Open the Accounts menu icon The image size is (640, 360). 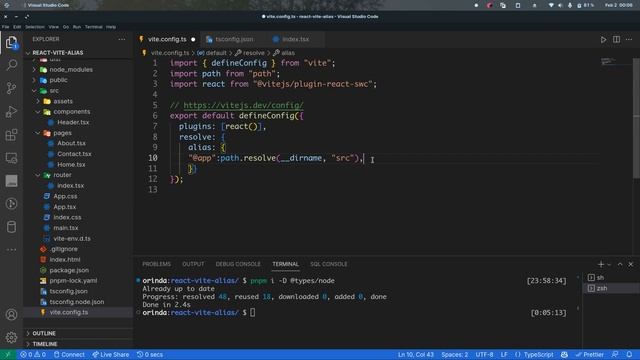(x=11, y=315)
